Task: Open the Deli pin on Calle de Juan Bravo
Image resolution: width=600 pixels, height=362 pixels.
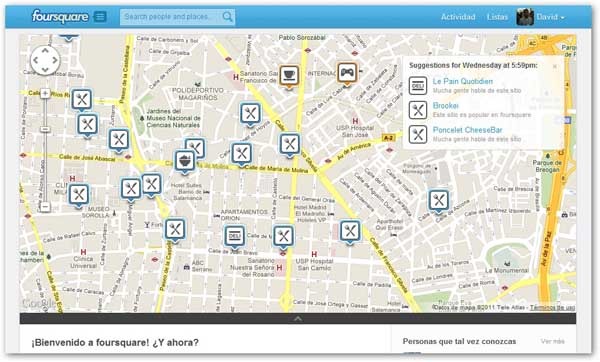Action: point(234,236)
